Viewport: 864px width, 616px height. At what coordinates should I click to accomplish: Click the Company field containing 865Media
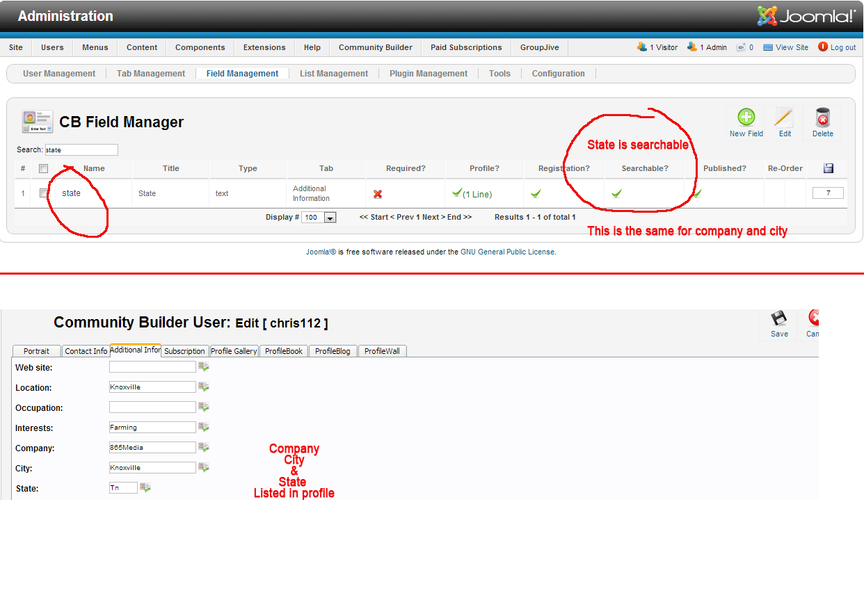(152, 447)
